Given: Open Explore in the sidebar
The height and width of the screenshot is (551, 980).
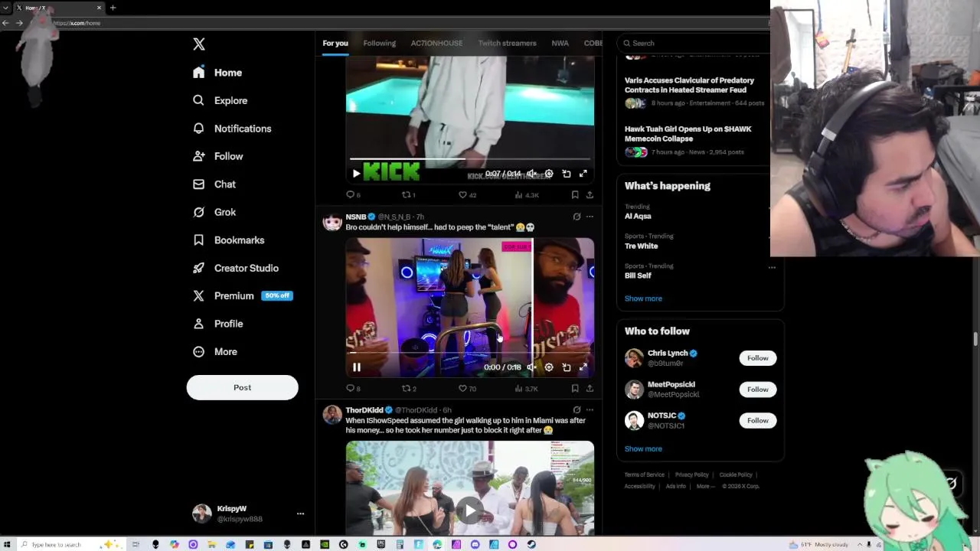Looking at the screenshot, I should (x=220, y=100).
